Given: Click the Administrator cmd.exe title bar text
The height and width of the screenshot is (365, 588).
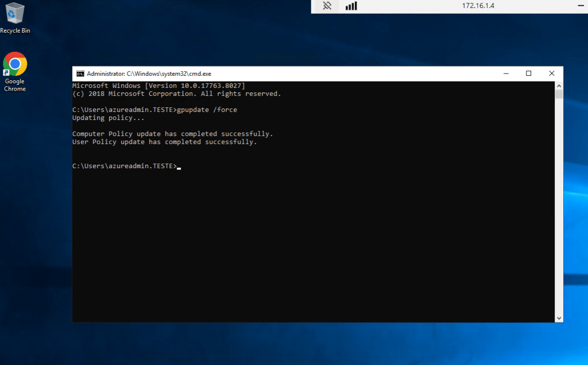Looking at the screenshot, I should tap(149, 73).
